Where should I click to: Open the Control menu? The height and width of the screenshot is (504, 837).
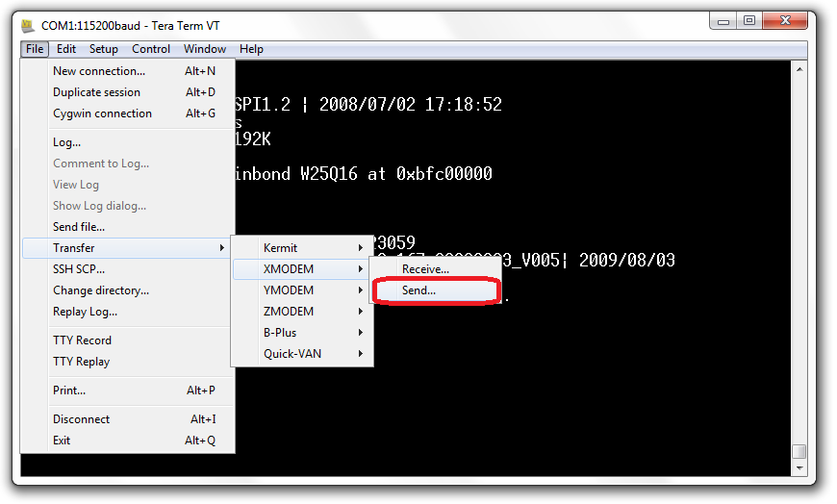(x=150, y=49)
